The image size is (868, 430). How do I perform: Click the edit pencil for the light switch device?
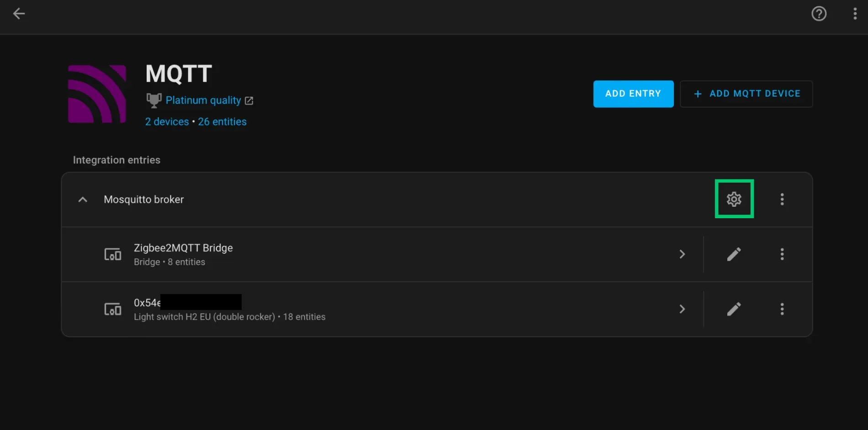coord(734,309)
